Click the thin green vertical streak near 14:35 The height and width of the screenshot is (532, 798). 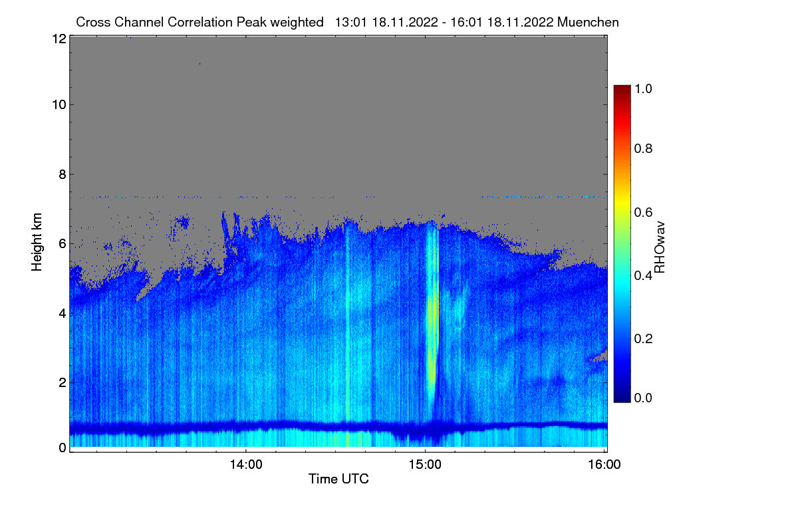tap(346, 332)
